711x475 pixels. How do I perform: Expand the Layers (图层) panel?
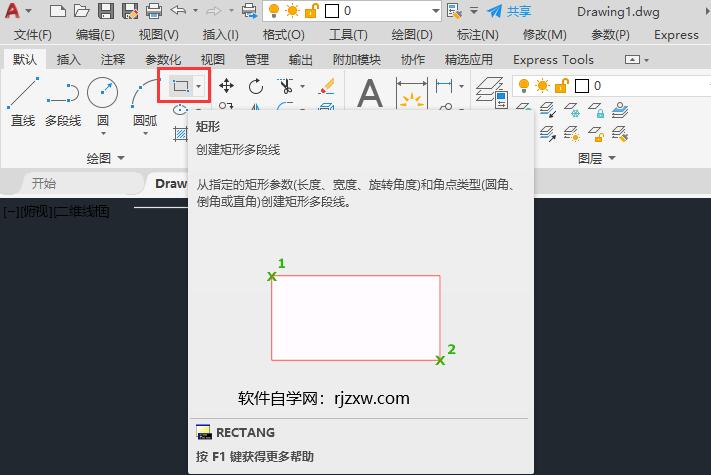coord(596,158)
